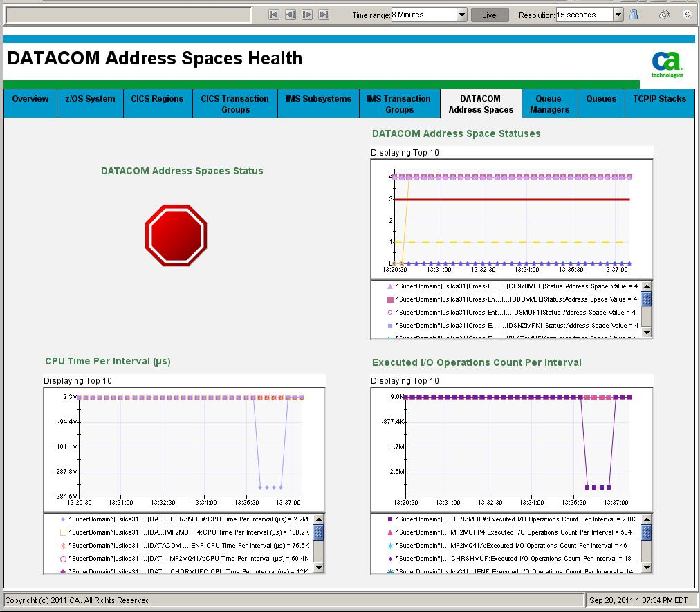Open the Resolution dropdown arrow
This screenshot has height=612, width=700.
pyautogui.click(x=618, y=15)
